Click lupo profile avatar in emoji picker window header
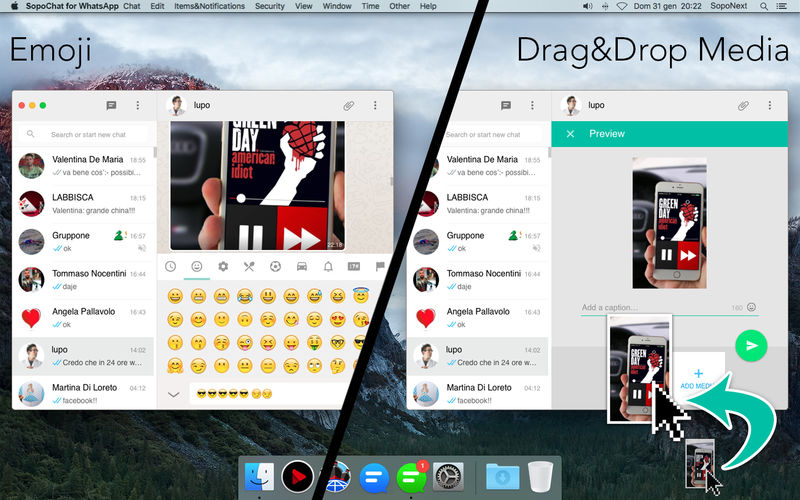This screenshot has width=800, height=500. (x=176, y=106)
